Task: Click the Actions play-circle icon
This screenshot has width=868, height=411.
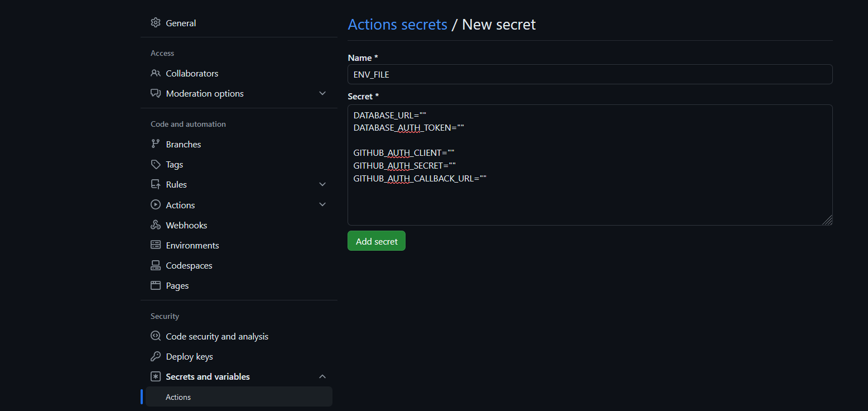Action: pyautogui.click(x=156, y=205)
